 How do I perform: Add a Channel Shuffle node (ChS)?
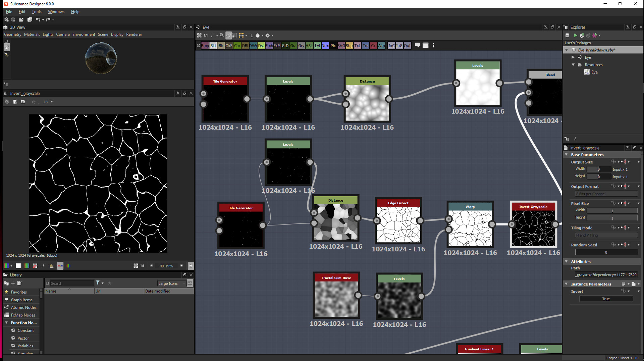point(229,46)
